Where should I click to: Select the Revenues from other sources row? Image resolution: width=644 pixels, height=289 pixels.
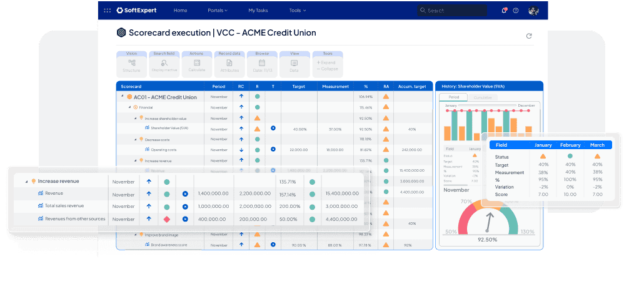point(189,219)
